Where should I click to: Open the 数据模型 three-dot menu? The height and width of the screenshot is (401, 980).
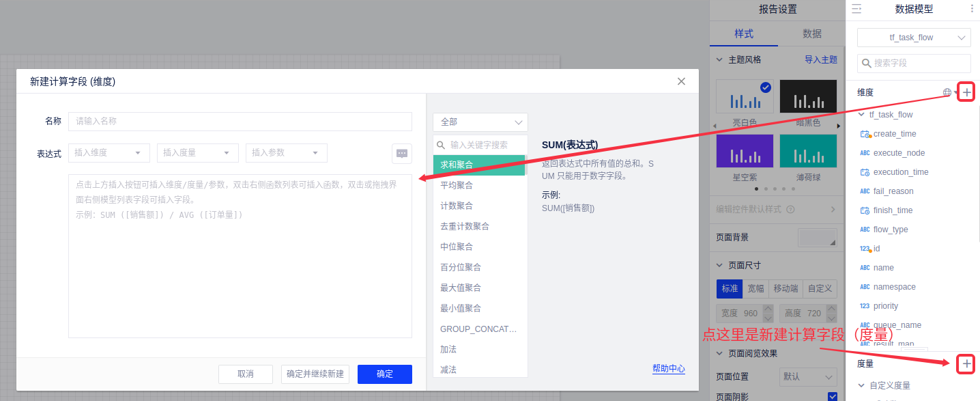click(972, 9)
